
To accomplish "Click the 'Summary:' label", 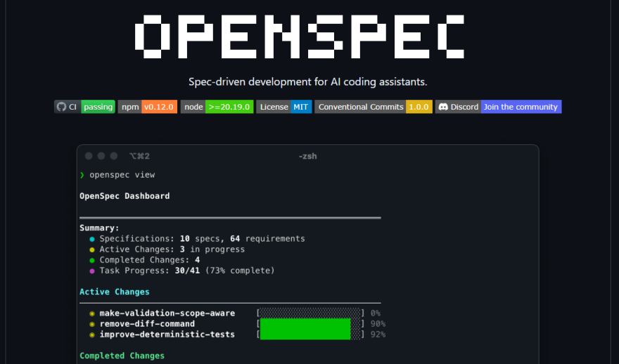I will click(x=99, y=228).
